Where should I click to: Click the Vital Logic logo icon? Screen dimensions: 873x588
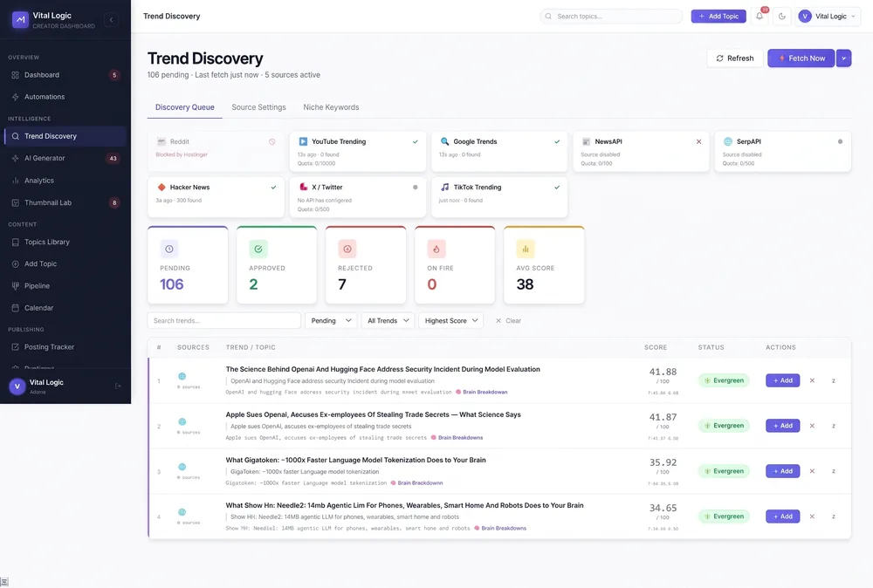(x=20, y=19)
